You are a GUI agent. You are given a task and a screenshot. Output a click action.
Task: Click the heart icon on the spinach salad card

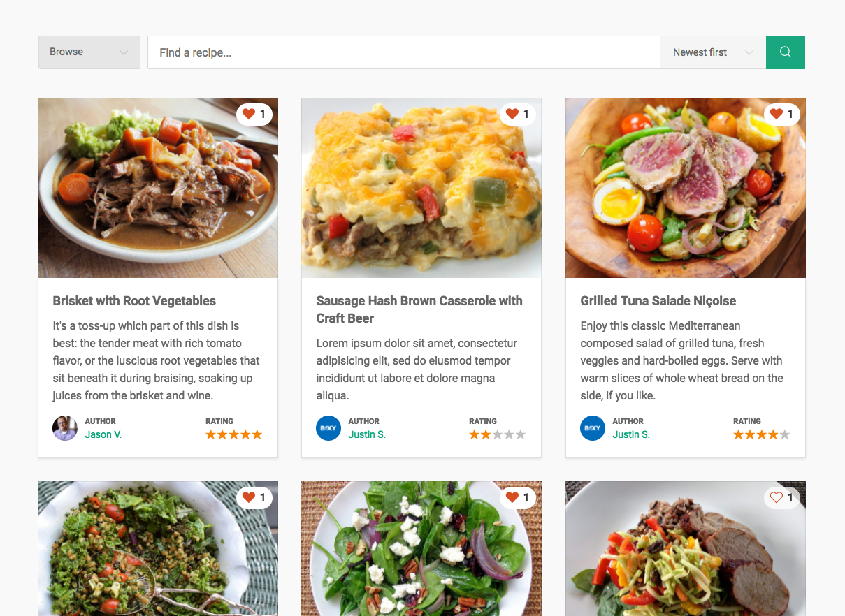click(512, 497)
